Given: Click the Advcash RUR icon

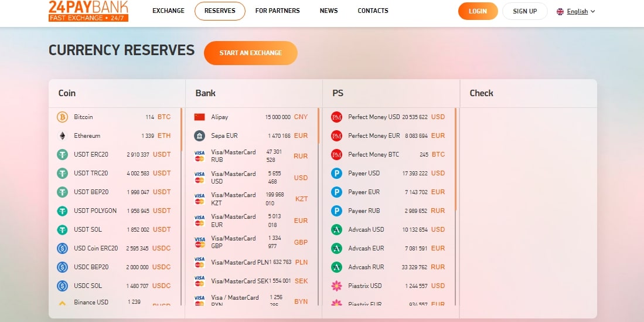Looking at the screenshot, I should (x=336, y=267).
